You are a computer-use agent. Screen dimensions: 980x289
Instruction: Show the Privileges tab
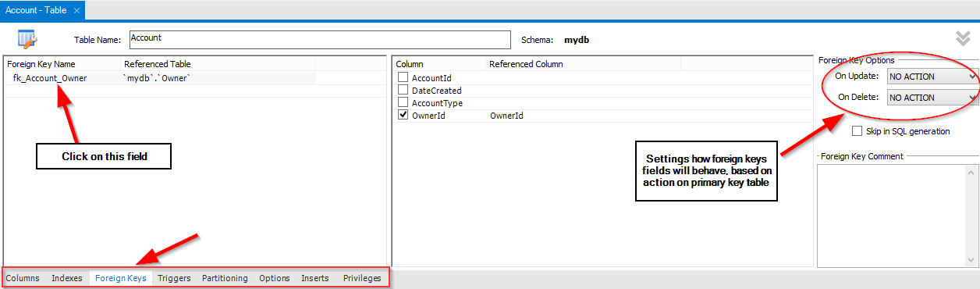click(362, 278)
